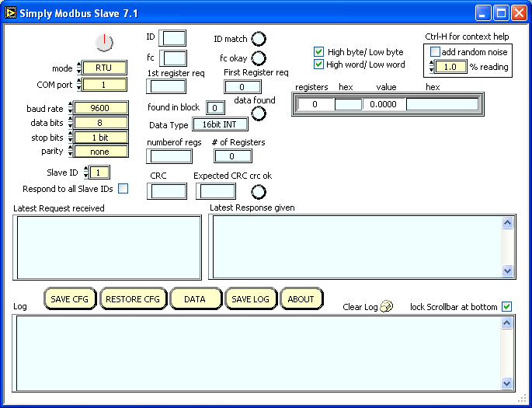
Task: Uncheck High word/Low word option
Action: click(318, 65)
